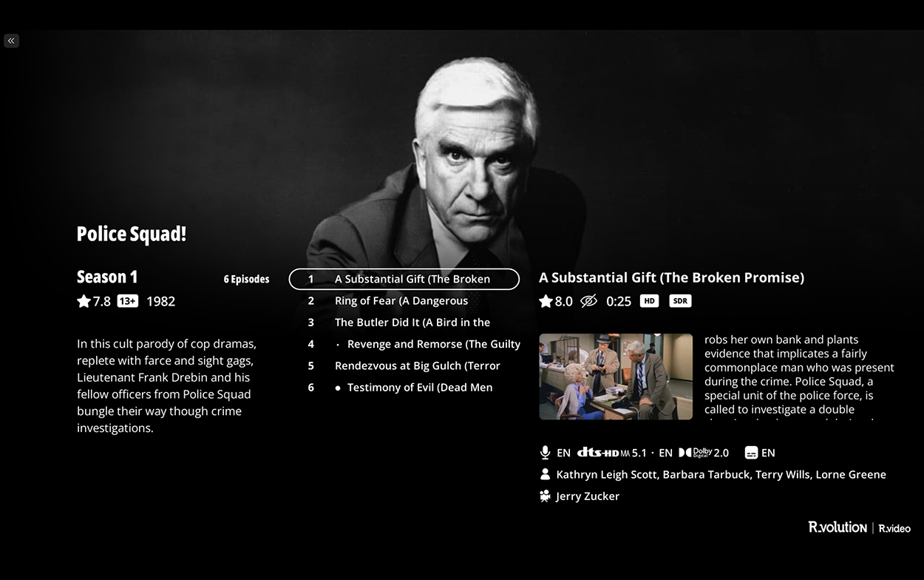Click the back double-chevron button

point(11,41)
